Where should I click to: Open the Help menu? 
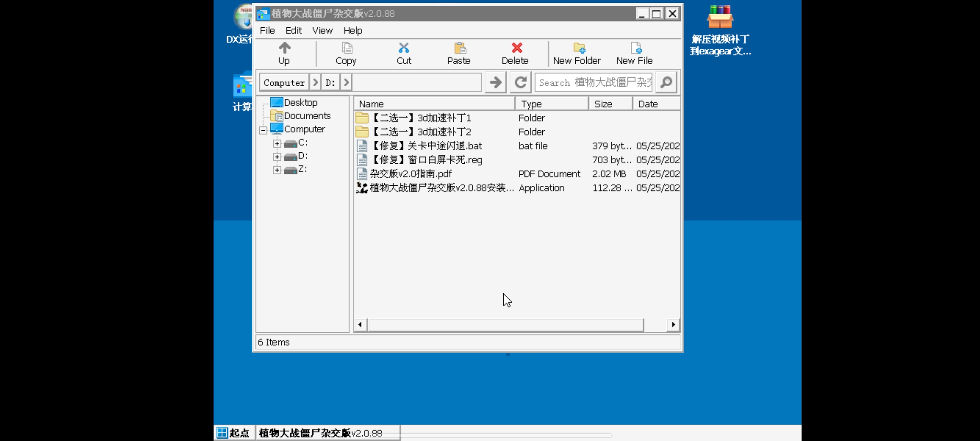coord(353,31)
